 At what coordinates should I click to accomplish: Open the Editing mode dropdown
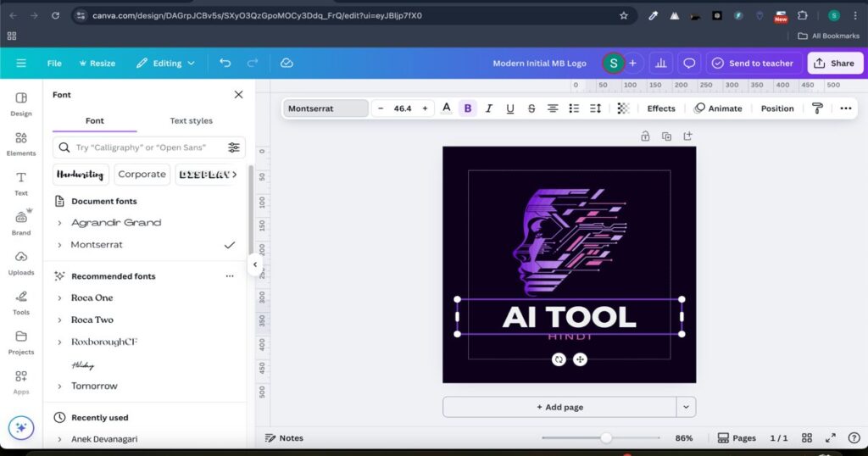click(165, 63)
